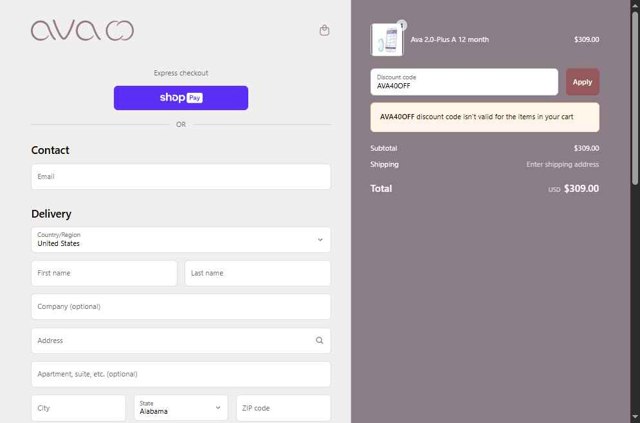Click the invalid discount code warning message
Viewport: 640px width, 423px height.
coord(485,117)
